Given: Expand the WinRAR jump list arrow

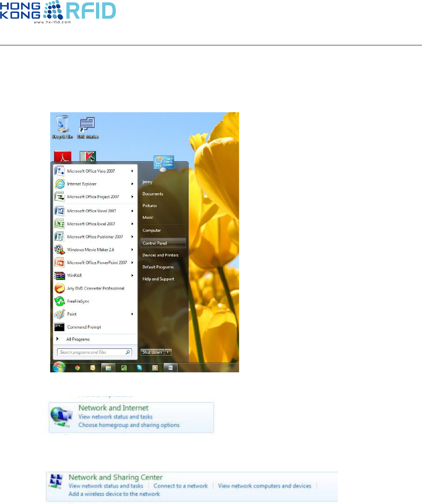Looking at the screenshot, I should tap(132, 275).
